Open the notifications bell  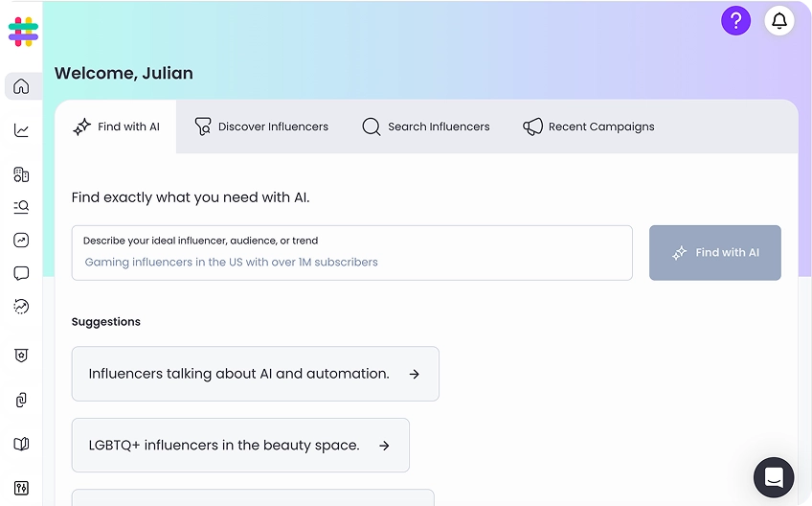(779, 21)
